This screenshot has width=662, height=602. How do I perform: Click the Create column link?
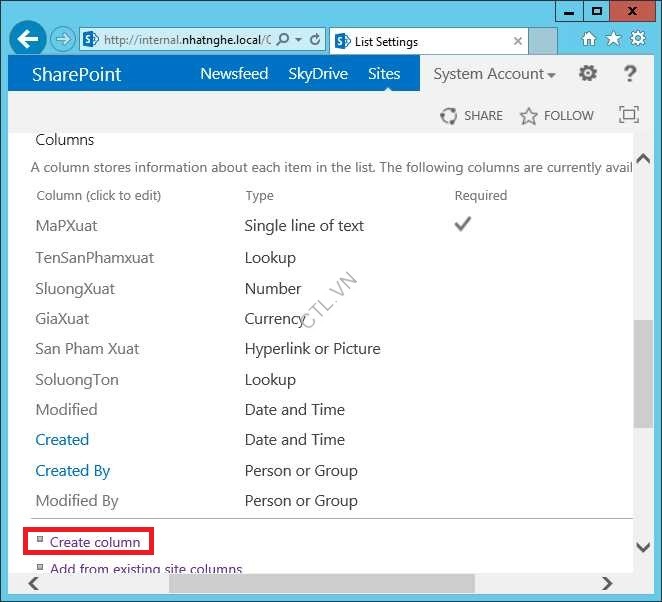click(95, 542)
